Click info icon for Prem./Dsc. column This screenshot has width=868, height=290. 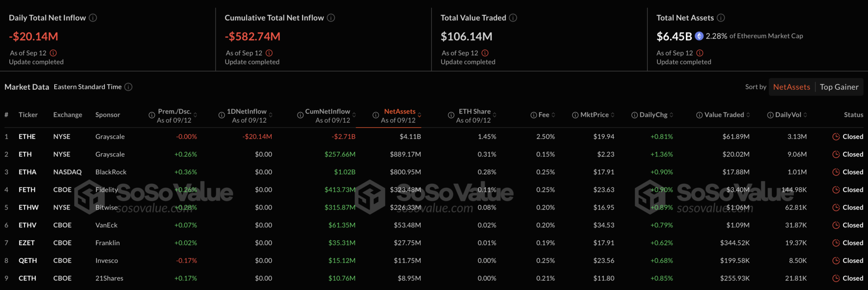coord(152,115)
